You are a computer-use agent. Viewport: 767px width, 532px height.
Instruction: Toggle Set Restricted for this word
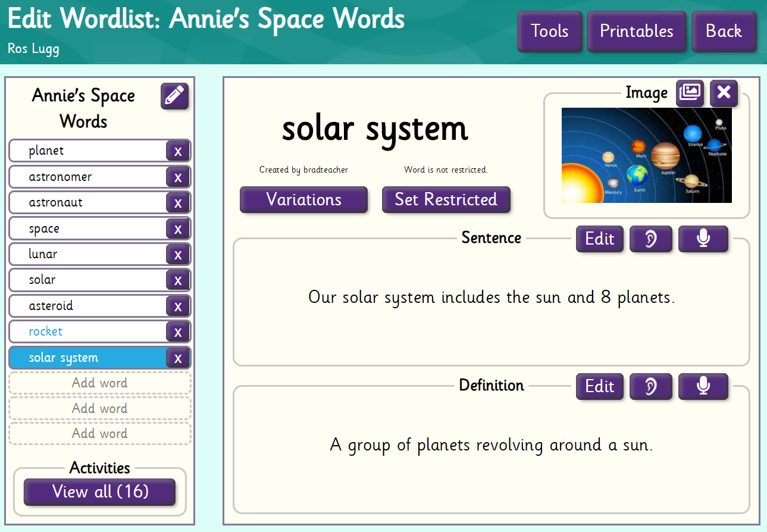446,199
